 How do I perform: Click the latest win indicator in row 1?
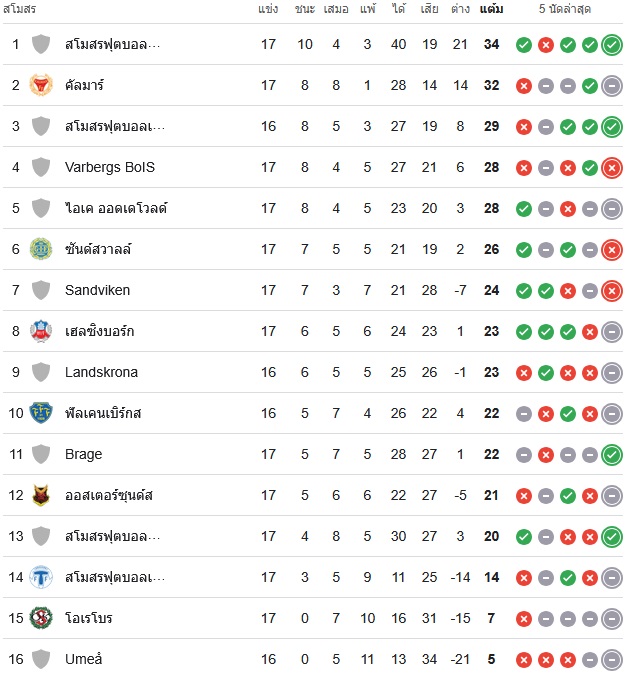612,45
